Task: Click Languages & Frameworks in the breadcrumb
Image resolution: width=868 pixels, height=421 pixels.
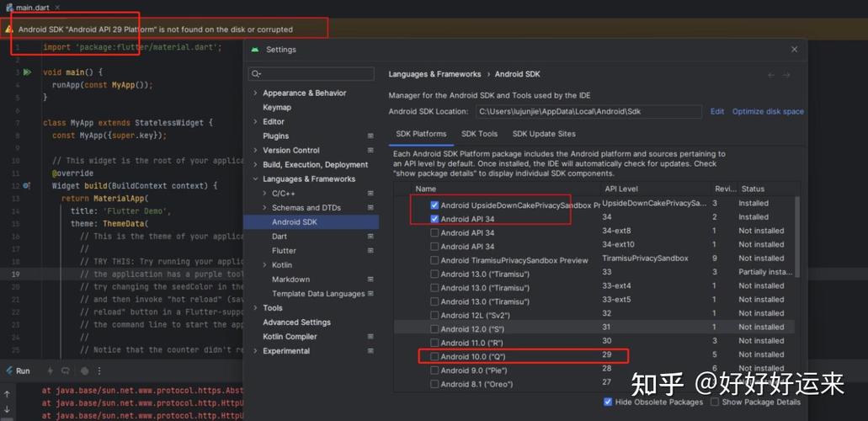Action: click(x=434, y=74)
